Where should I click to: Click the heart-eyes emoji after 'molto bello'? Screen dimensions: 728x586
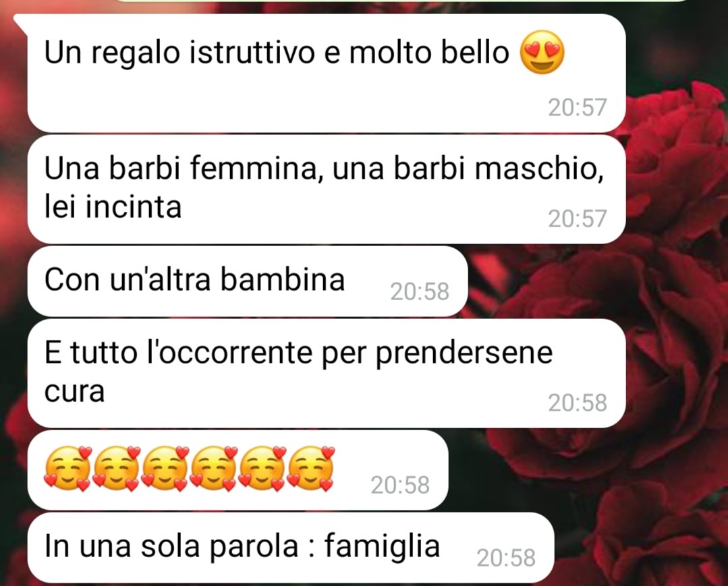[542, 53]
